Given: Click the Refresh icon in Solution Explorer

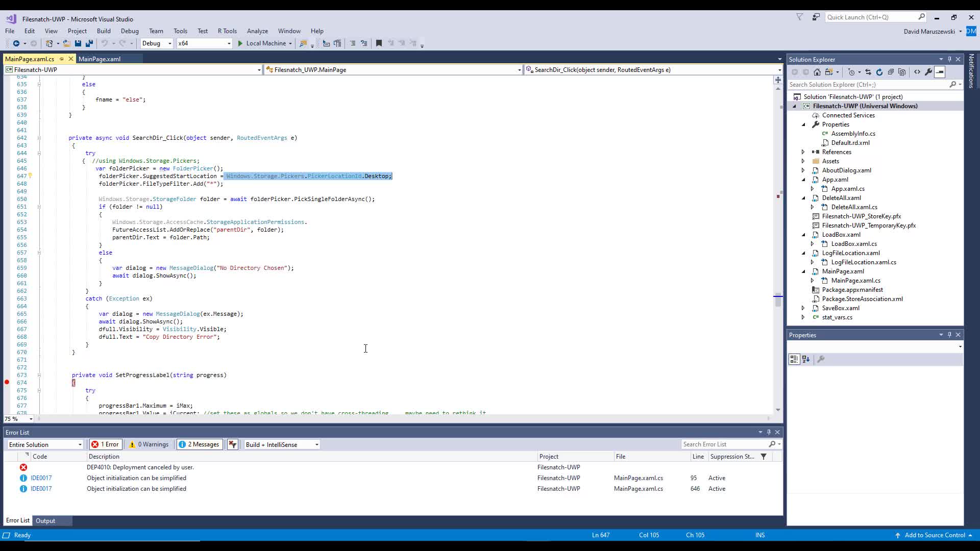Looking at the screenshot, I should coord(879,72).
